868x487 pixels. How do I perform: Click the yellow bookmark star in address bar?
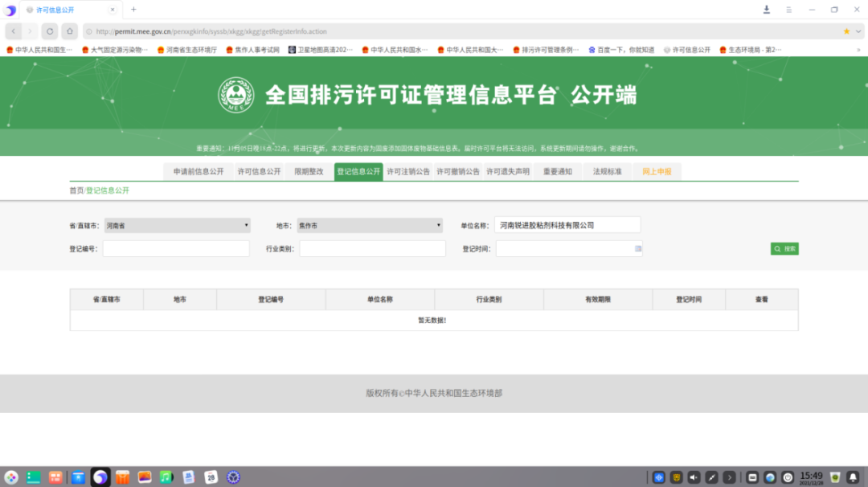pos(846,31)
